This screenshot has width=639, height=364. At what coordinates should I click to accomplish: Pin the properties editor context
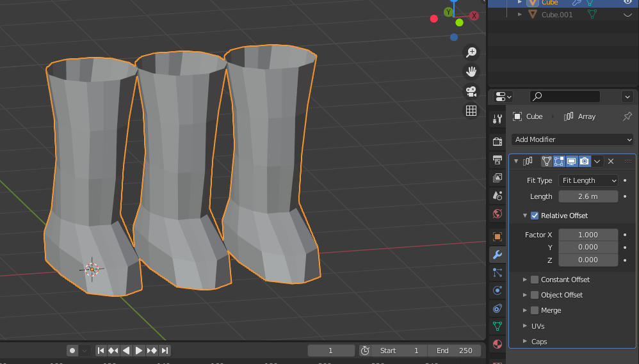click(x=627, y=116)
